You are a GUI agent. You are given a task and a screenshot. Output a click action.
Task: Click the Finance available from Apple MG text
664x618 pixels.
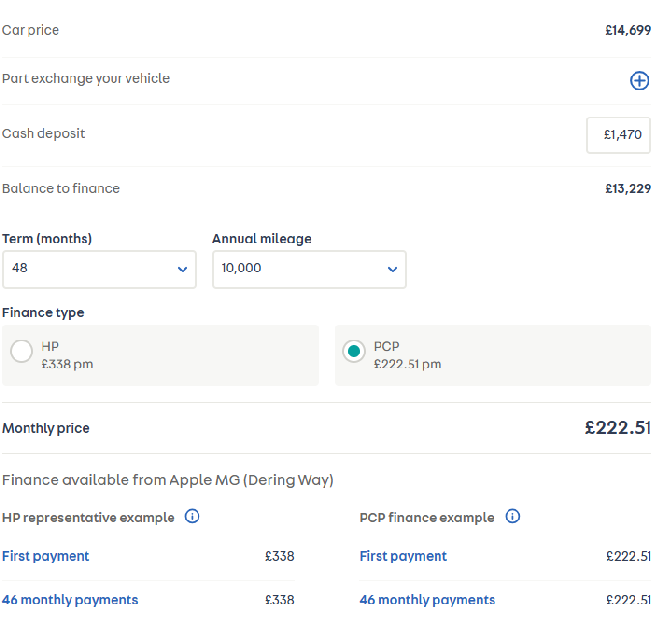pos(167,480)
